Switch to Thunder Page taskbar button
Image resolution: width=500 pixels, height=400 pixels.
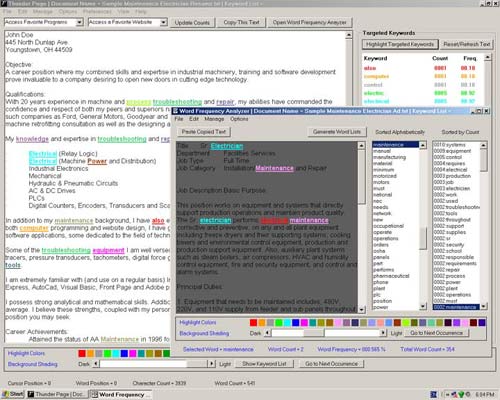(57, 394)
